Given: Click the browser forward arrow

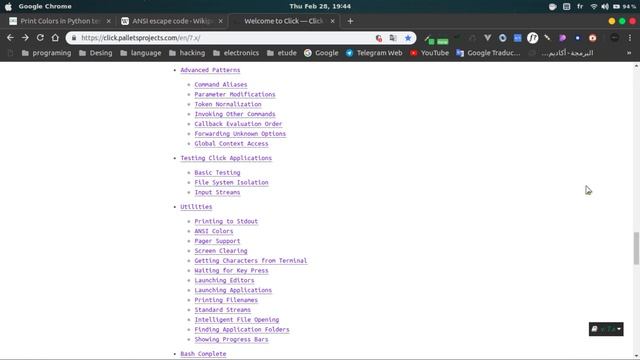Looking at the screenshot, I should 25,38.
